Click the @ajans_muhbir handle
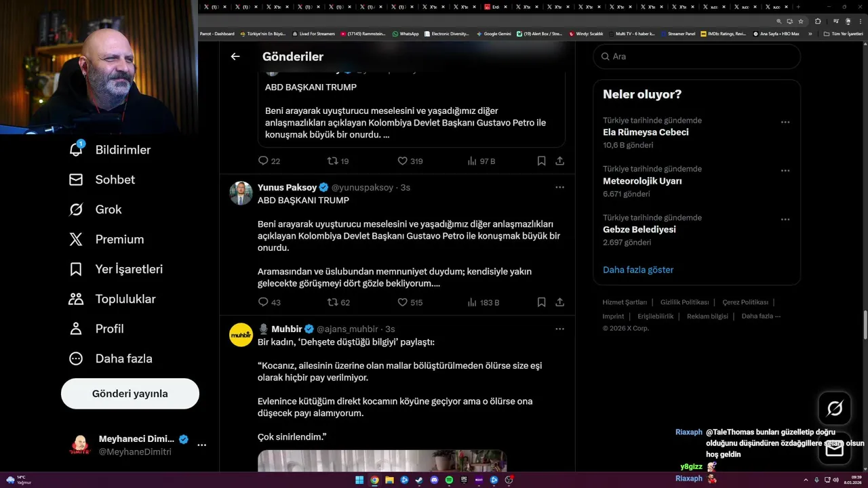 point(347,329)
